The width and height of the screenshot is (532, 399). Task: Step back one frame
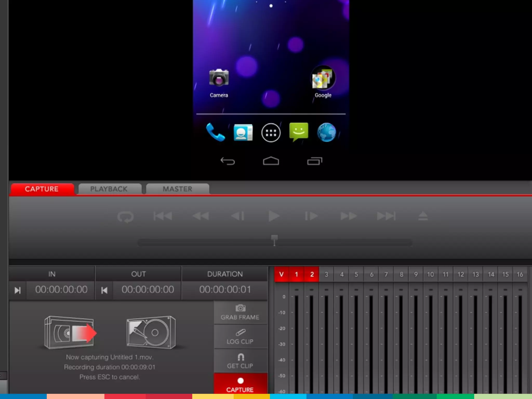click(x=238, y=216)
